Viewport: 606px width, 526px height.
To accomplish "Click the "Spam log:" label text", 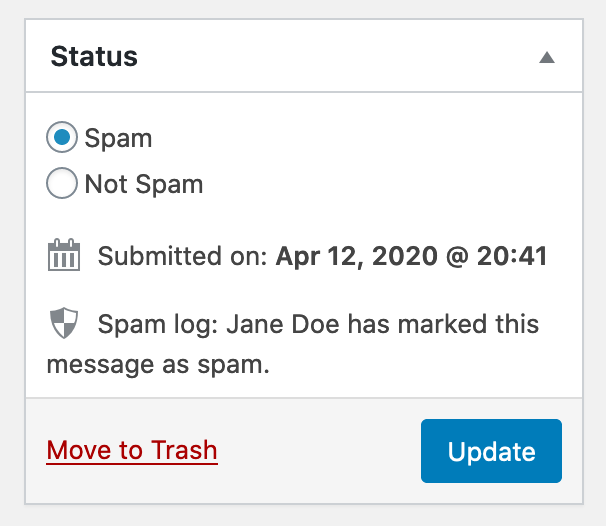I will click(158, 324).
